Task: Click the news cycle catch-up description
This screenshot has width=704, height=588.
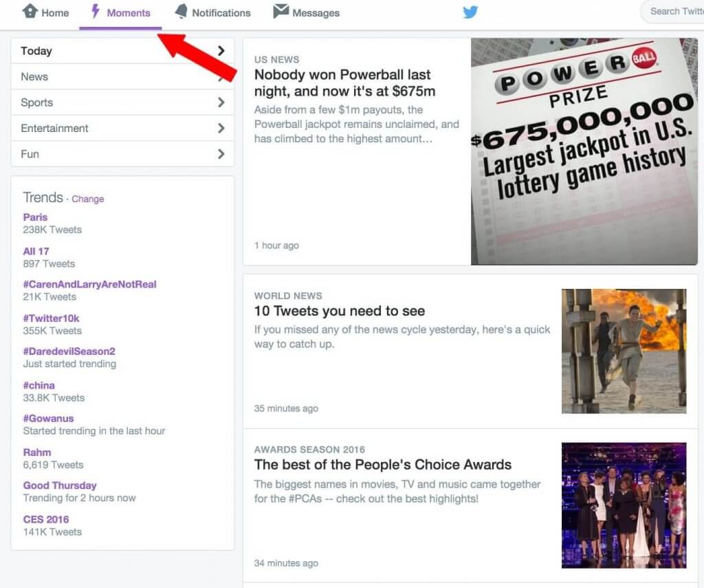Action: [x=402, y=337]
